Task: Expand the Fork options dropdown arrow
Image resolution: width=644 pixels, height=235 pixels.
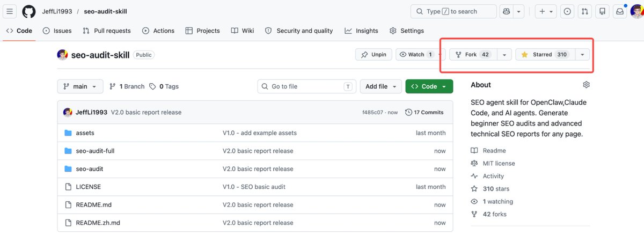Action: (504, 55)
